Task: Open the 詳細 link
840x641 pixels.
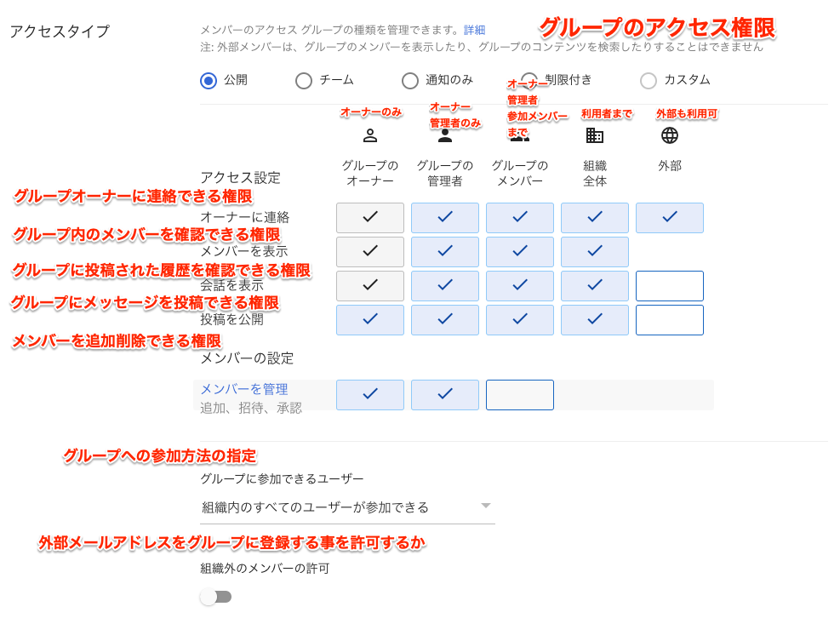Action: tap(475, 30)
